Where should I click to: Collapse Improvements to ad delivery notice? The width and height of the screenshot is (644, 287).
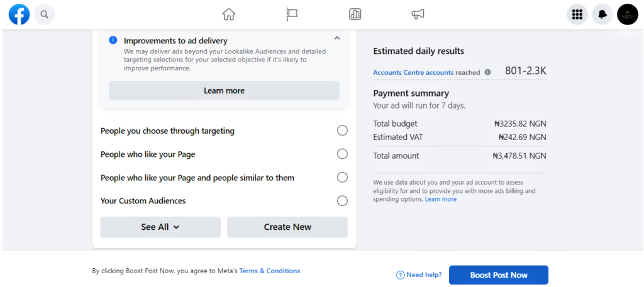tap(337, 38)
